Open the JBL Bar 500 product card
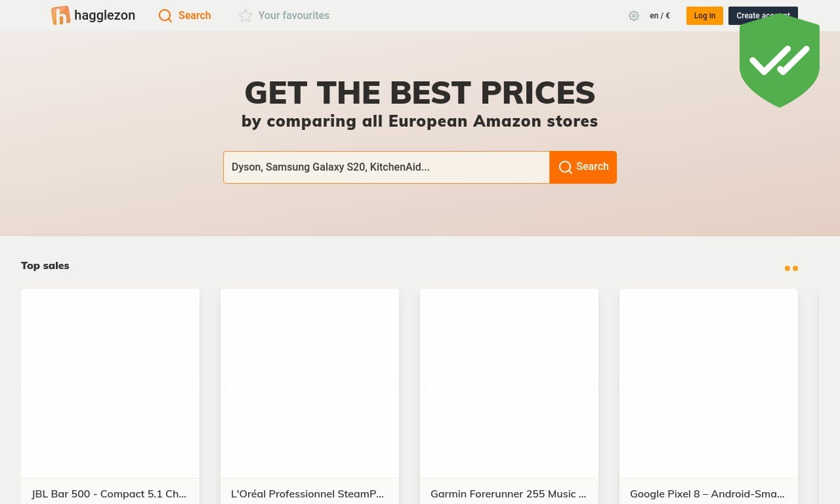 coord(110,396)
